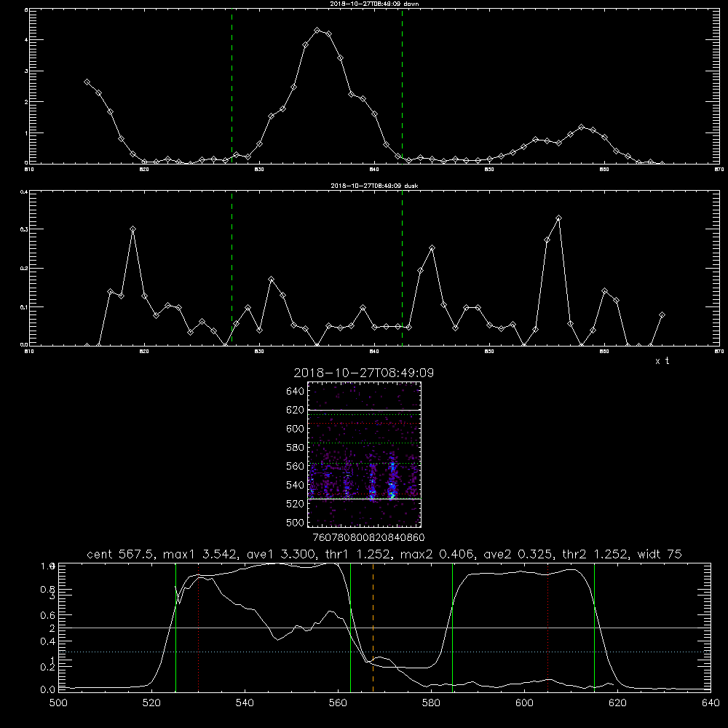This screenshot has height=728, width=728.
Task: Select the '640' tick label on bottom plot x-axis
Action: coord(711,703)
